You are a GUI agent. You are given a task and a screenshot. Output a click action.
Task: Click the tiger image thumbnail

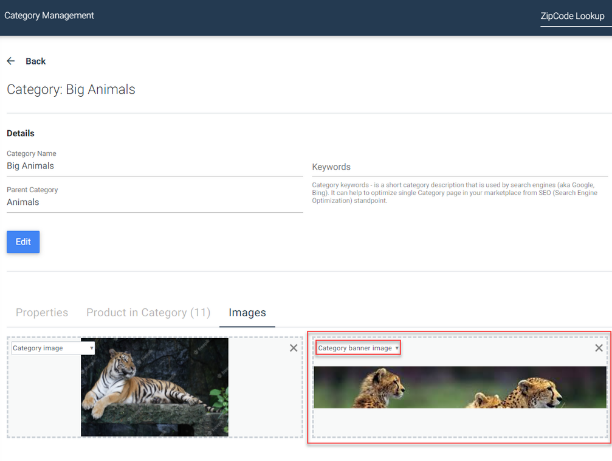[155, 387]
